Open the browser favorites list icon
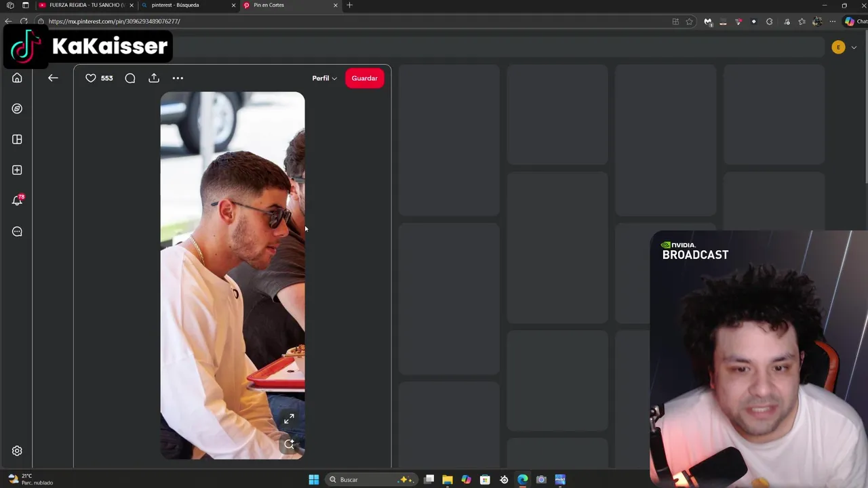Screen dimensions: 868x488 [802, 21]
